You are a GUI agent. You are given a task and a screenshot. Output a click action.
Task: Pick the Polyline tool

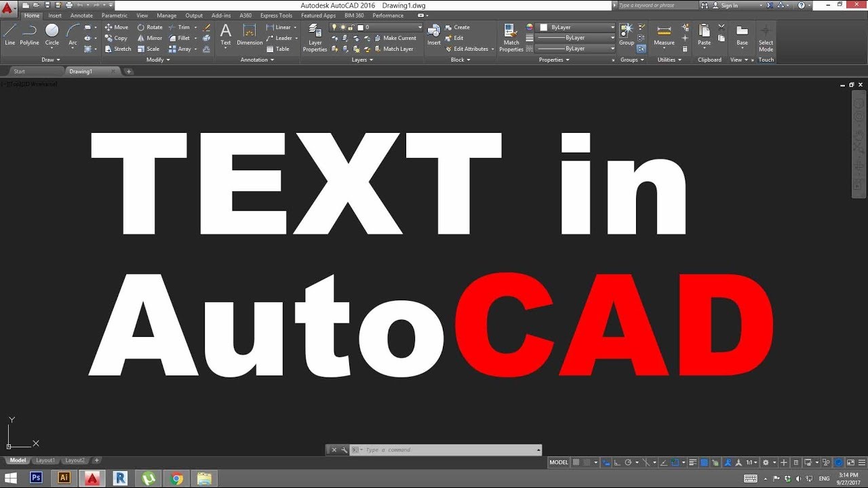click(x=29, y=34)
